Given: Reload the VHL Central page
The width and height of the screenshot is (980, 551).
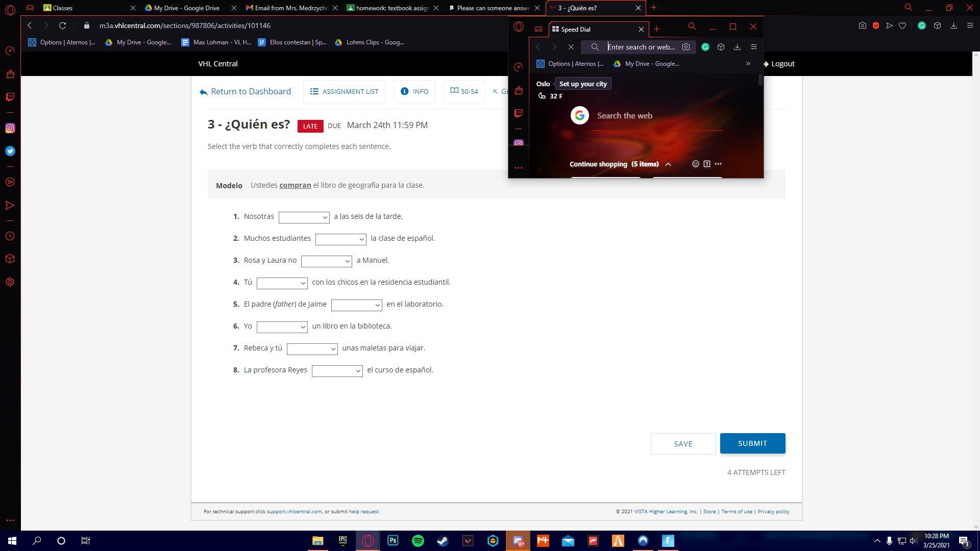Looking at the screenshot, I should 62,26.
